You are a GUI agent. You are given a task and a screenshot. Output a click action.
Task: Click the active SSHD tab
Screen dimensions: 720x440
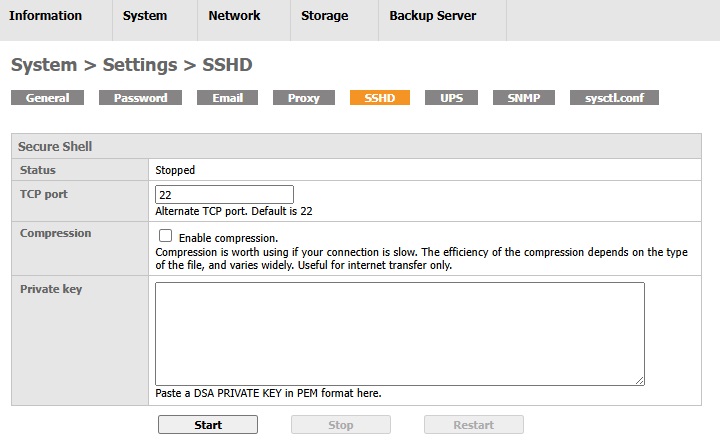click(380, 98)
